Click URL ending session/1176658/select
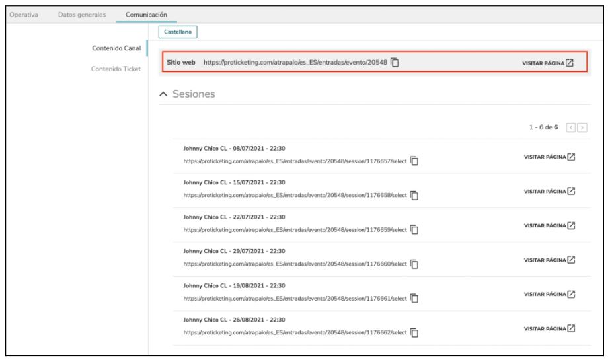Viewport: 612px width, 364px height. (x=295, y=195)
